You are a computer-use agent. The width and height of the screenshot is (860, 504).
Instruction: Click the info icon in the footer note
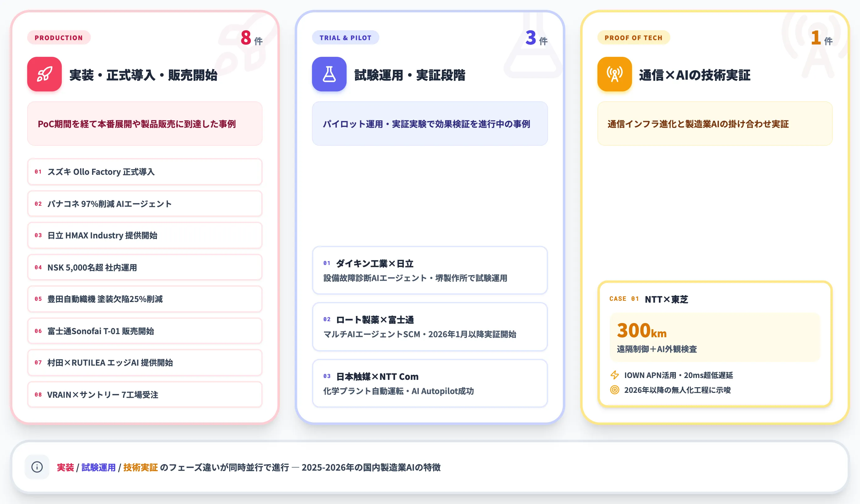coord(37,467)
